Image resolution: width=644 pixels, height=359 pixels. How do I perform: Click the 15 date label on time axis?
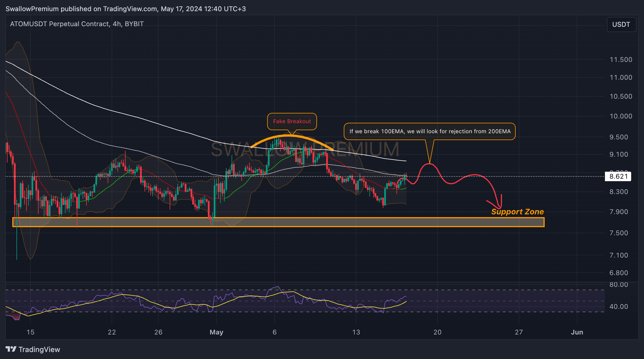pyautogui.click(x=30, y=332)
